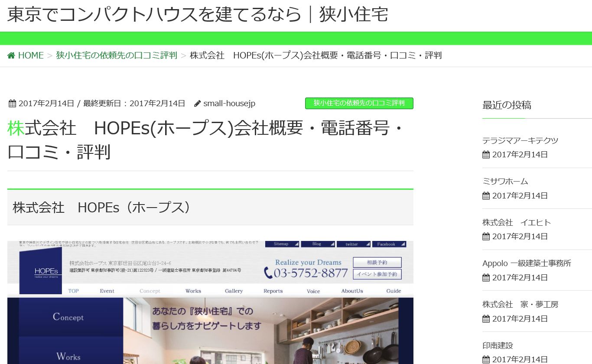Click calendar icon under ミサワホーム

coord(486,196)
